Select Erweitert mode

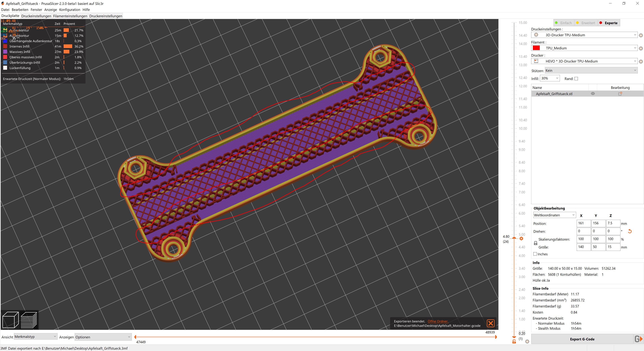click(x=586, y=23)
